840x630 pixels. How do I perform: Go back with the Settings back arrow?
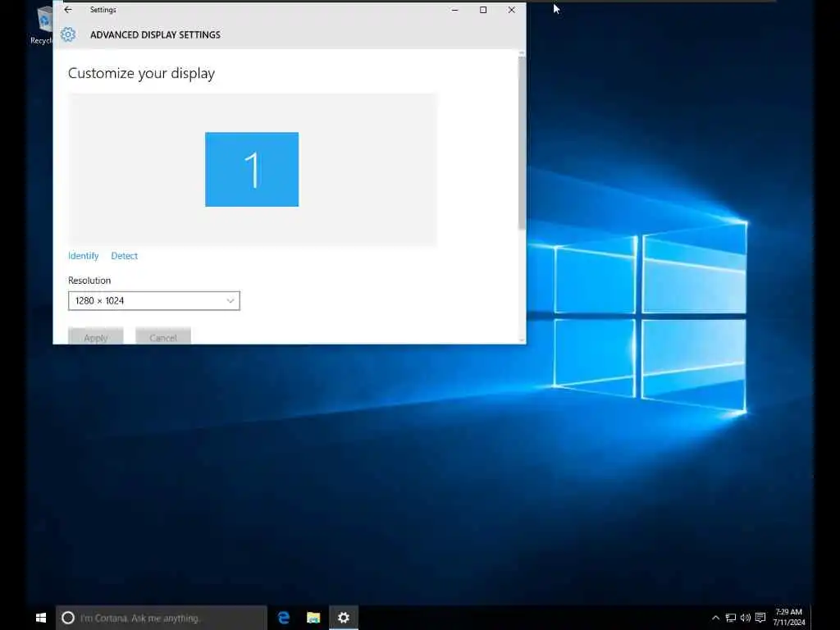pos(68,10)
